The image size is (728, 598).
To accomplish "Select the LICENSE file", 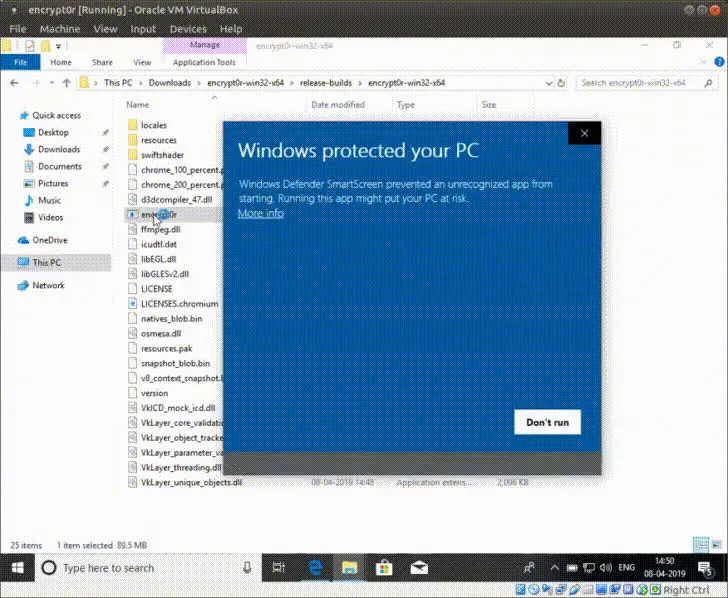I will (156, 289).
